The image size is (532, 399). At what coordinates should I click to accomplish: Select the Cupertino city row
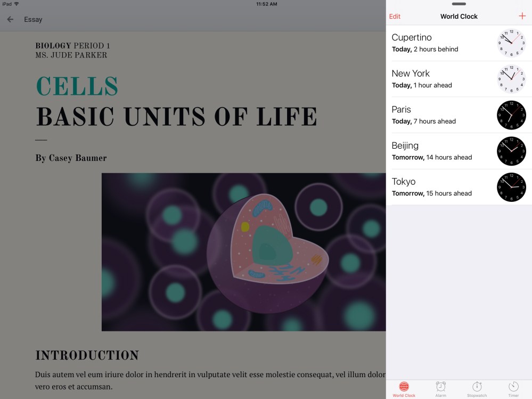[437, 43]
